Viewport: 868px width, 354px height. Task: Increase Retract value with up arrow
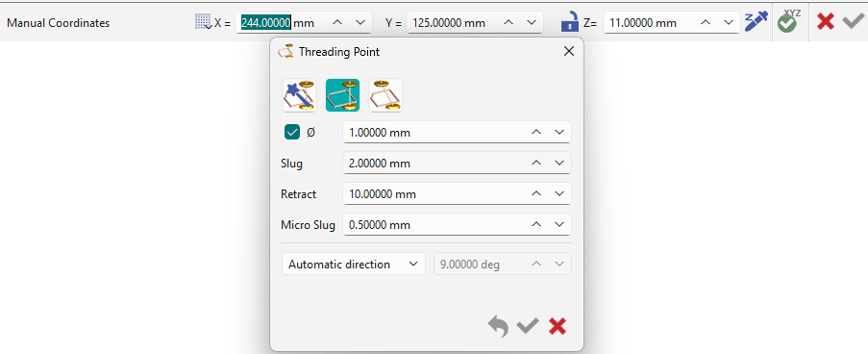pos(535,194)
